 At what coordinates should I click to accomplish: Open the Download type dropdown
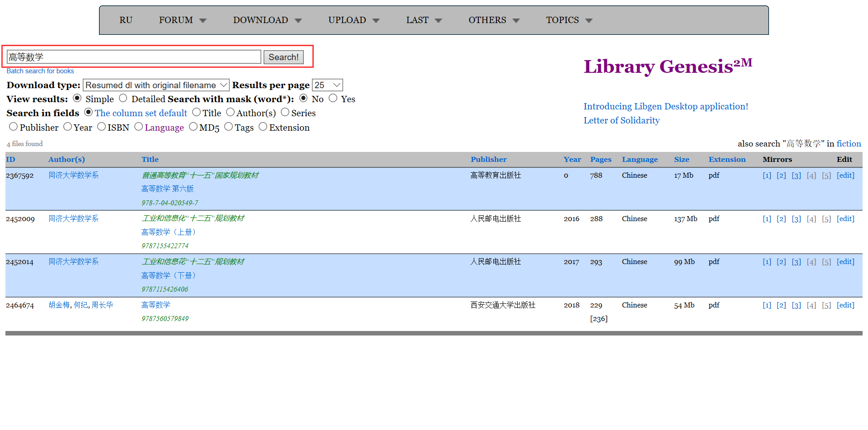coord(156,85)
